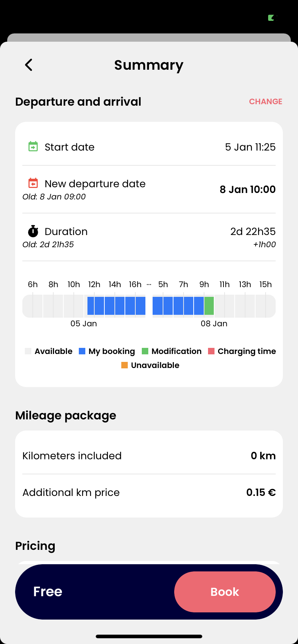Click the red Charging time legend swatch
Screen dimensions: 298x644
point(211,351)
